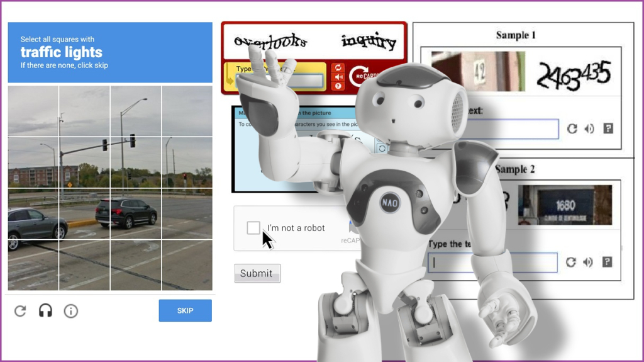This screenshot has height=362, width=644.
Task: Click the headphones audio challenge icon
Action: click(45, 310)
